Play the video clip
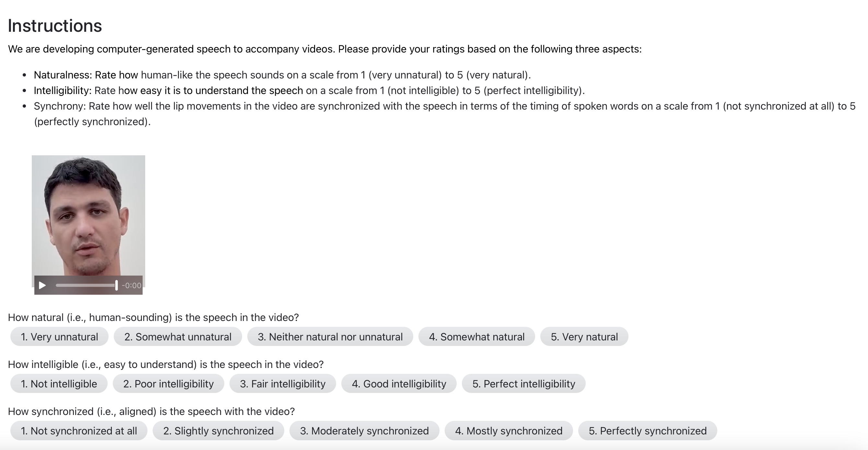 [x=42, y=286]
